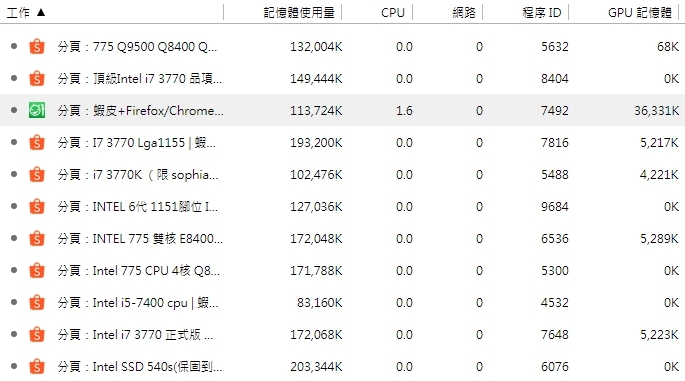685x381 pixels.
Task: Select row with process ID 7492
Action: click(342, 110)
